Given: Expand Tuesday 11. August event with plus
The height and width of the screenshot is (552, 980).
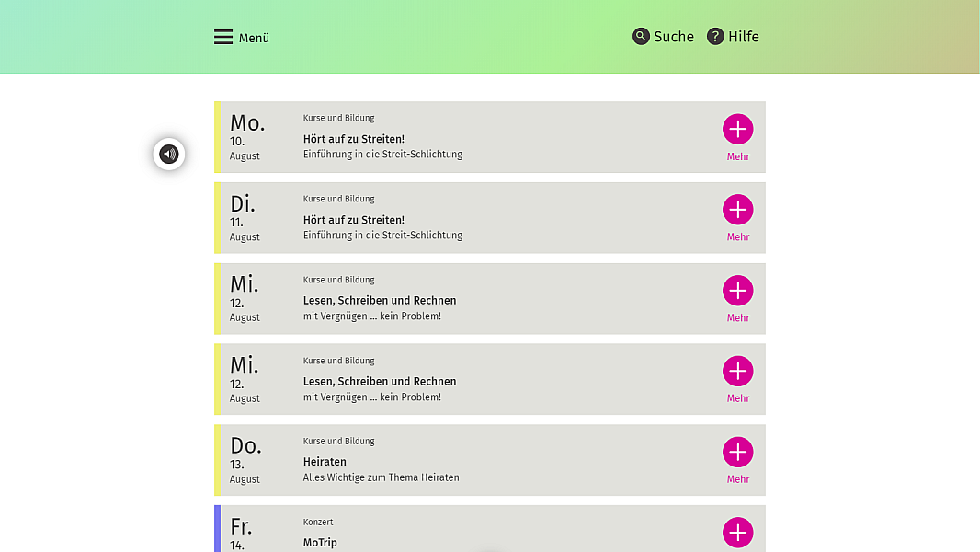Looking at the screenshot, I should (x=737, y=210).
